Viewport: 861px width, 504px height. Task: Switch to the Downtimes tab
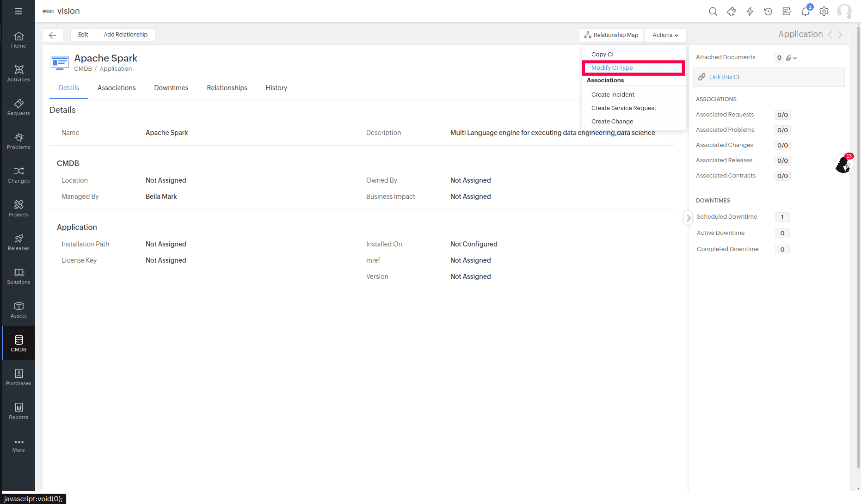[171, 88]
